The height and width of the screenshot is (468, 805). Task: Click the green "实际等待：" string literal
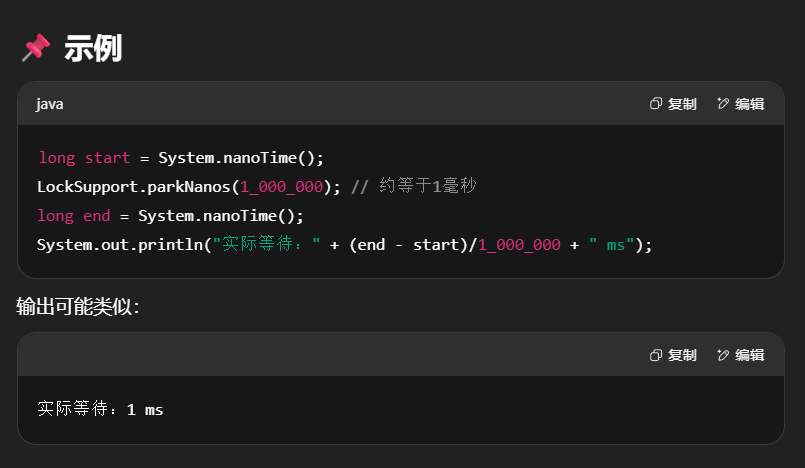pyautogui.click(x=266, y=245)
